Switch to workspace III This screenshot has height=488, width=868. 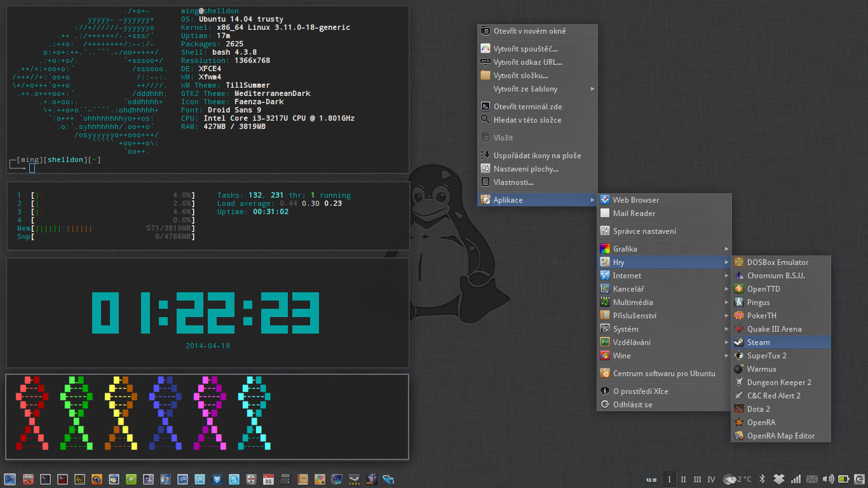[697, 479]
